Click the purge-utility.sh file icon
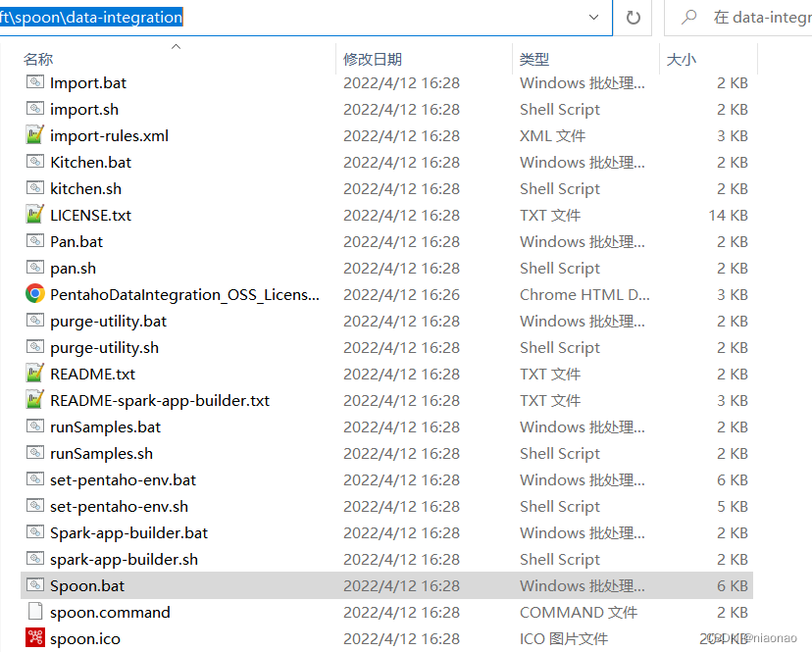 (x=35, y=347)
